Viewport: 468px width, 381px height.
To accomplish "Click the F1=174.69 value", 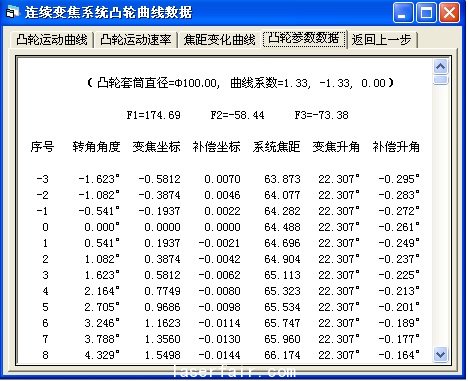I will click(153, 115).
